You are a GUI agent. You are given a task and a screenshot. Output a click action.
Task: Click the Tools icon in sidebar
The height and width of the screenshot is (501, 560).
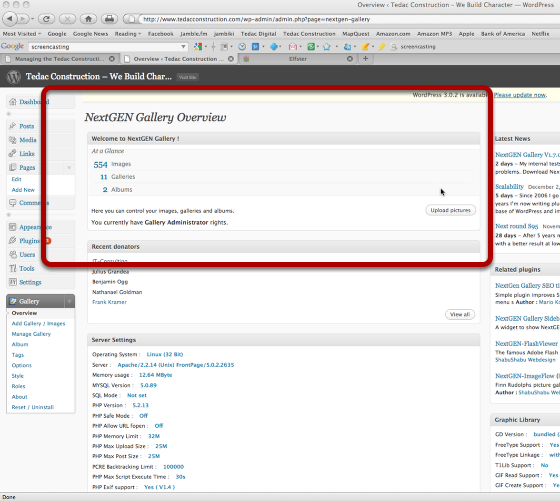(x=13, y=268)
